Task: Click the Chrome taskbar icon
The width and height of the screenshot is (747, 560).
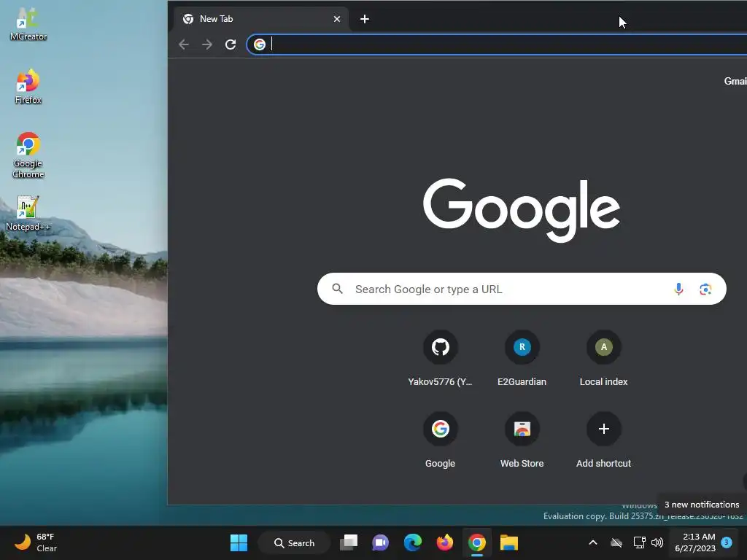Action: click(x=477, y=542)
